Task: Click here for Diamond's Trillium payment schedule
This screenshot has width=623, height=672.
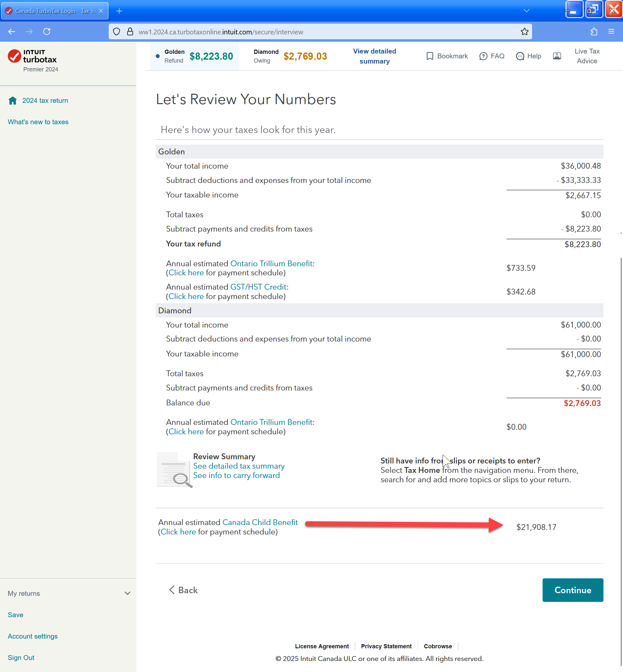Action: pyautogui.click(x=186, y=431)
